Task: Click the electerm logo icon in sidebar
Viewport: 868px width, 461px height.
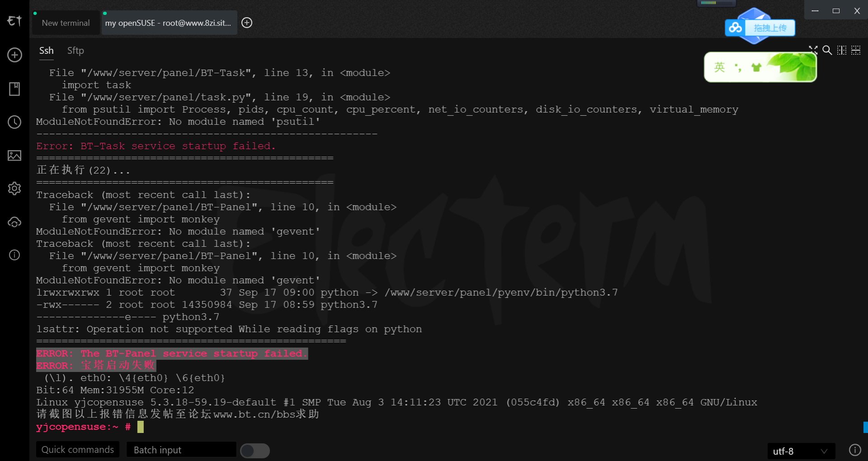Action: pos(14,21)
